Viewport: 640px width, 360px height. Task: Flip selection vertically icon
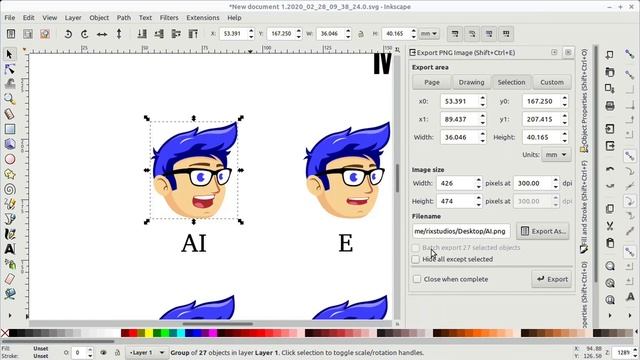pos(119,34)
